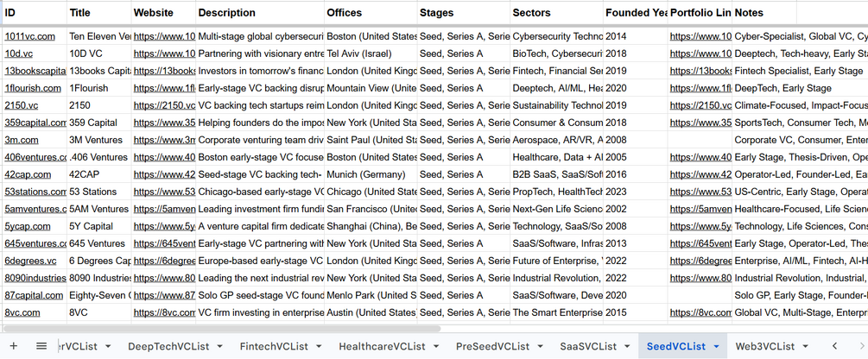Add a new sheet with the plus icon
Screen dimensions: 868x359
(14, 346)
